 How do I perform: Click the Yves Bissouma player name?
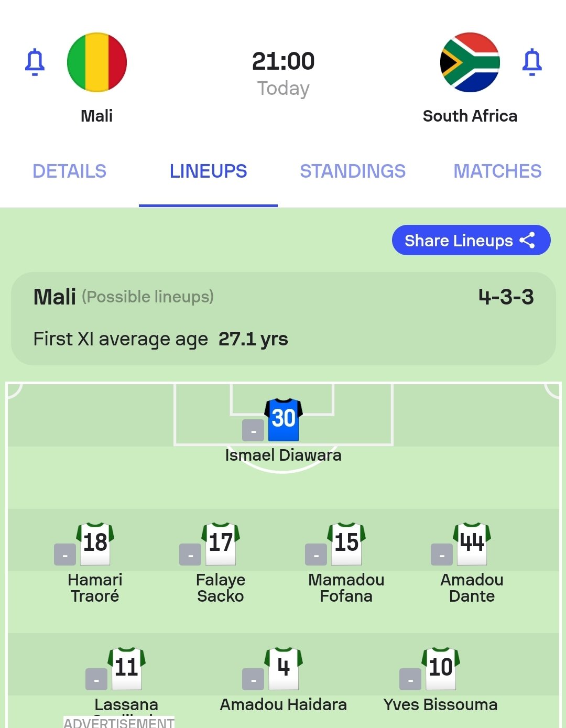(x=440, y=705)
